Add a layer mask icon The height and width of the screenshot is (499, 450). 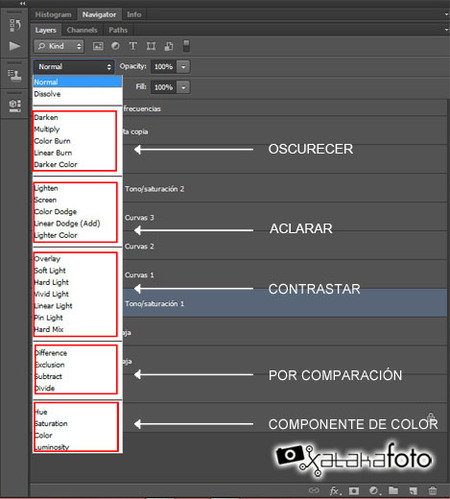coord(354,491)
